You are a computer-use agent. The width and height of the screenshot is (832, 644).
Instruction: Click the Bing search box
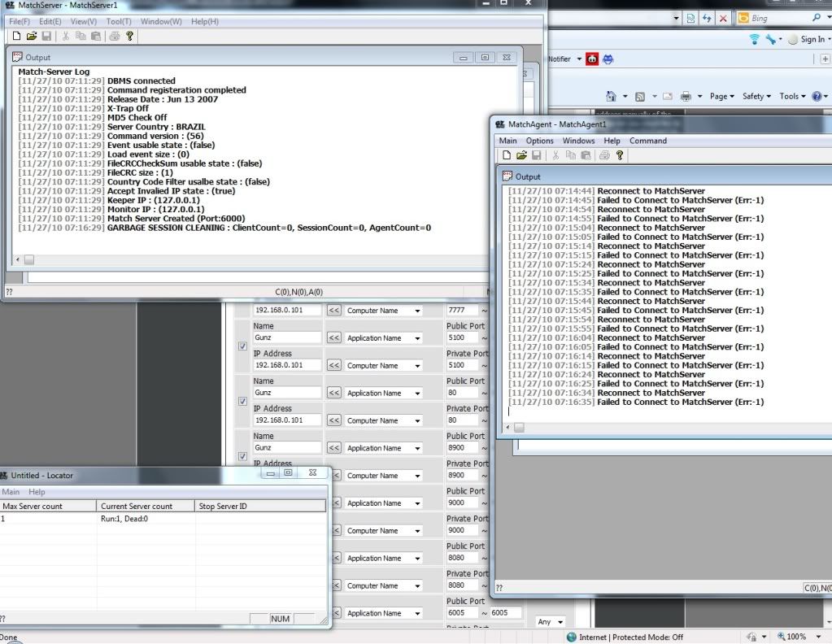(777, 18)
